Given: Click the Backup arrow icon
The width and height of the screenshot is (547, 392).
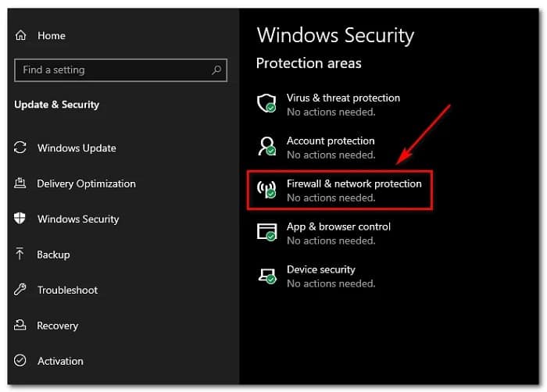Looking at the screenshot, I should (x=20, y=255).
